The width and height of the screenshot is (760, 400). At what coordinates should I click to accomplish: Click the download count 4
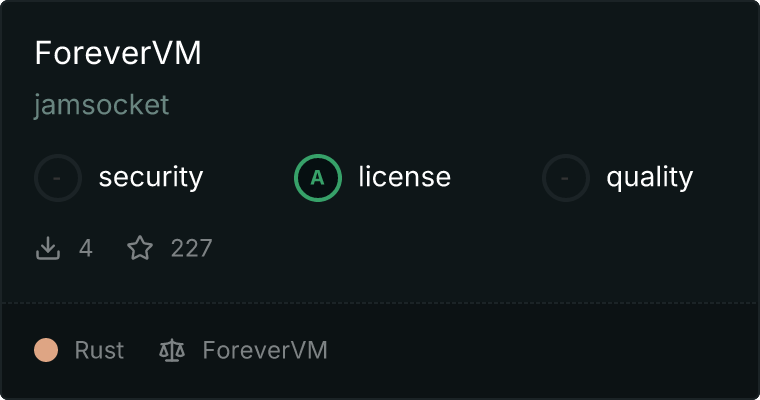[86, 248]
